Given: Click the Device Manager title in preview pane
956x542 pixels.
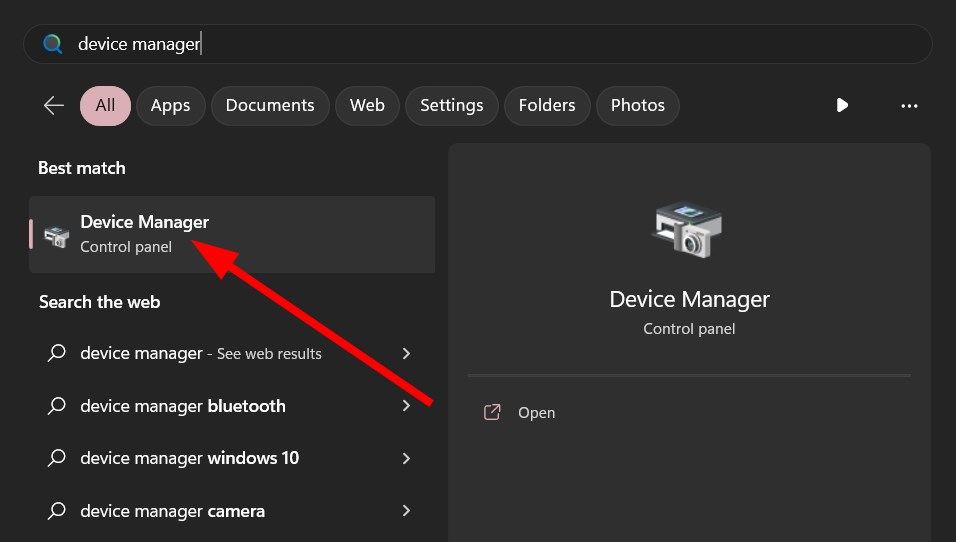Looking at the screenshot, I should click(x=690, y=299).
